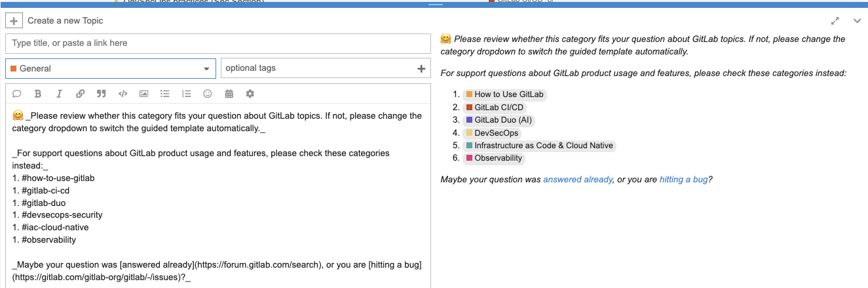Open the General category dropdown
Viewport: 868px width, 288px height.
[111, 68]
